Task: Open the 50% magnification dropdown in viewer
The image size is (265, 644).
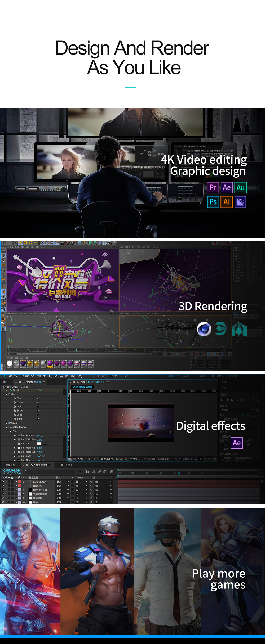Action: [x=89, y=459]
